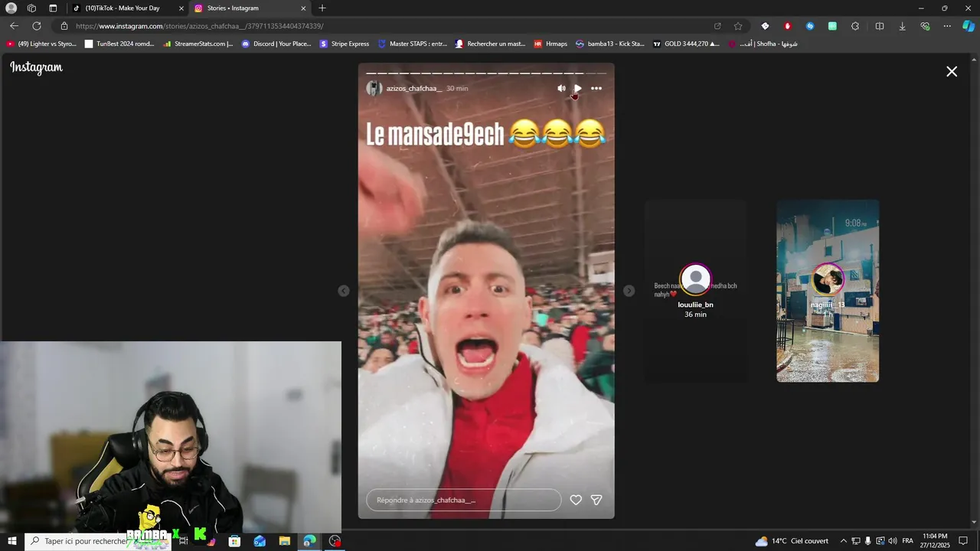Open Master STAPS bookmark
The height and width of the screenshot is (551, 980).
click(x=413, y=44)
